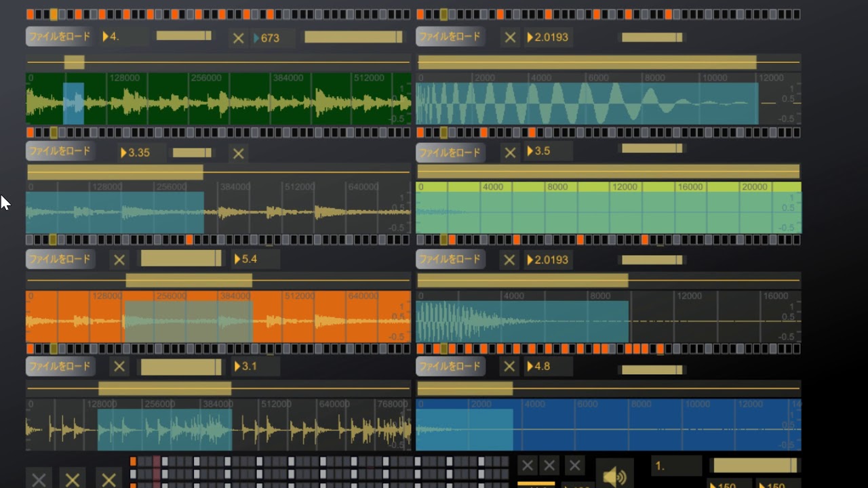The width and height of the screenshot is (868, 488).
Task: Select the 2.0193 box above the sine-sweep waveform
Action: click(549, 37)
